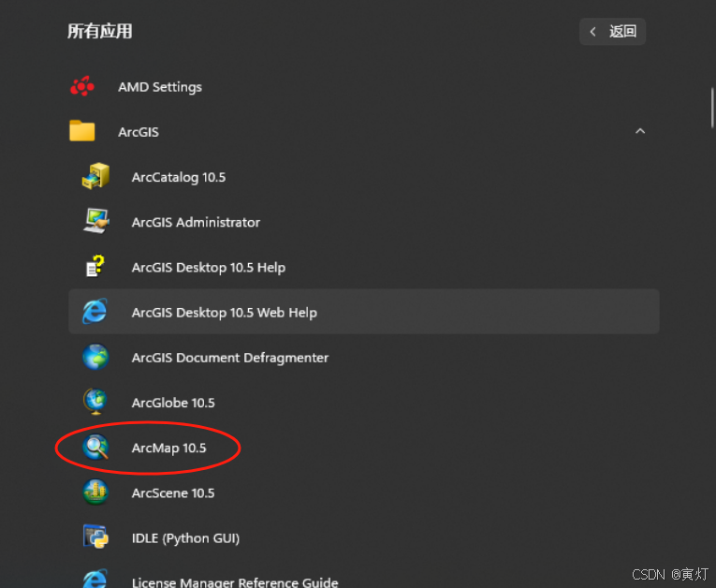This screenshot has width=716, height=588.
Task: Open ArcGIS Desktop 10.5 Help label
Action: pyautogui.click(x=209, y=267)
